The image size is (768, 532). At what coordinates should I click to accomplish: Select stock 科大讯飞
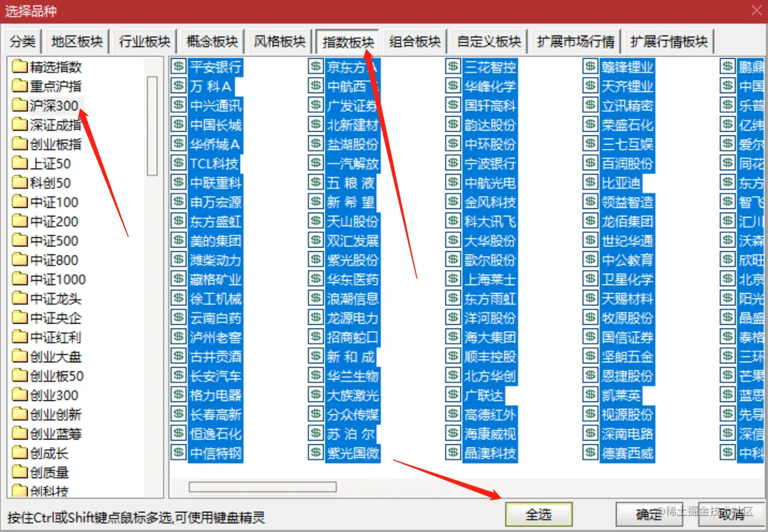[490, 221]
